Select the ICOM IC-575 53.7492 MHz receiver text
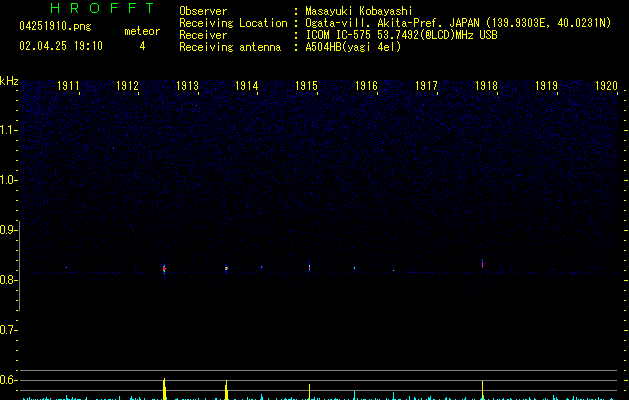This screenshot has height=400, width=629. pyautogui.click(x=402, y=35)
